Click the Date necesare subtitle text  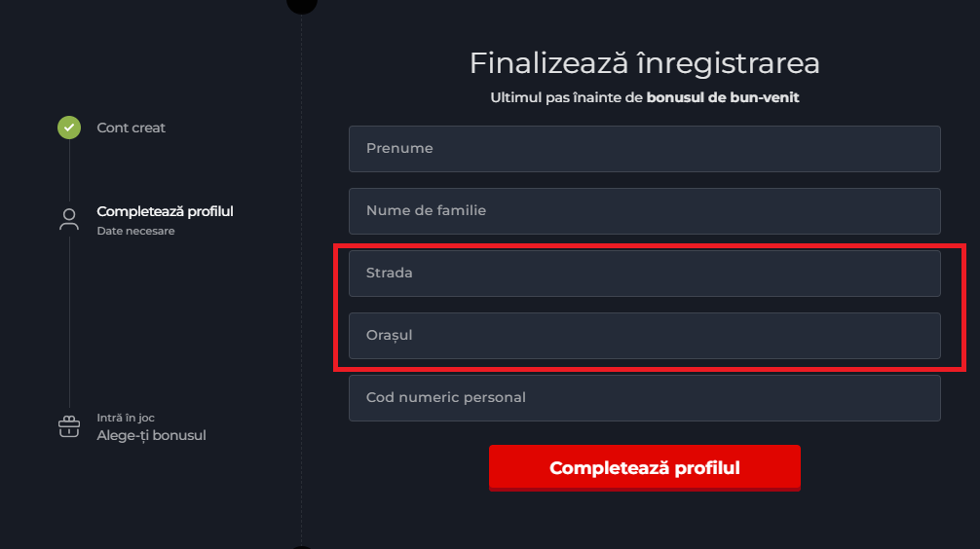(135, 232)
